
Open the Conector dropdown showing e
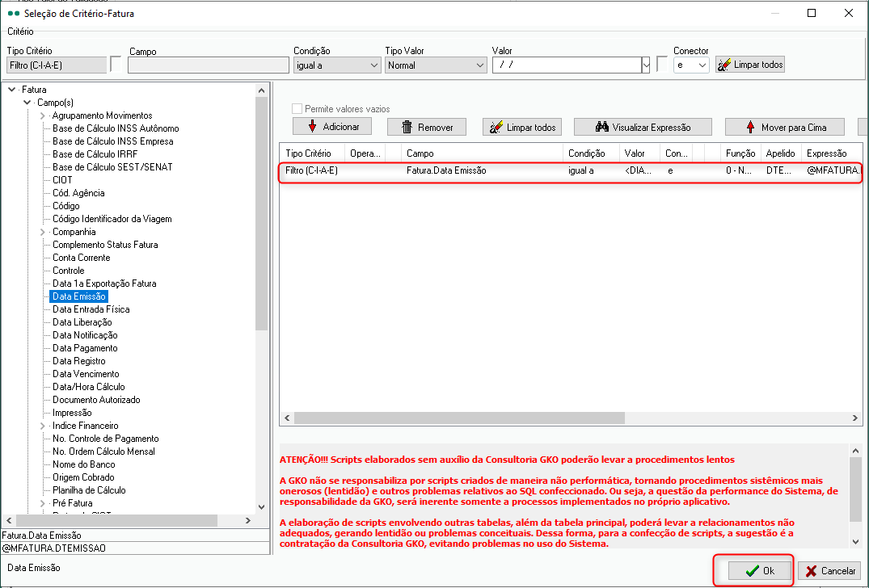pyautogui.click(x=702, y=65)
